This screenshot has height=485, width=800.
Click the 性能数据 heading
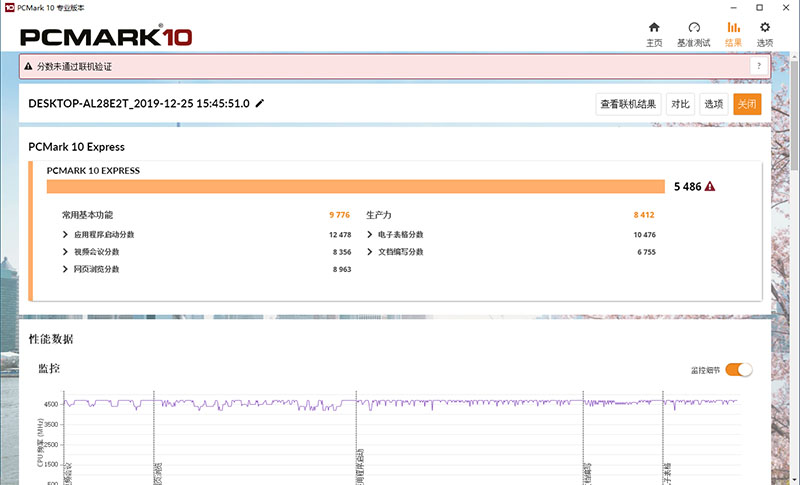[51, 339]
